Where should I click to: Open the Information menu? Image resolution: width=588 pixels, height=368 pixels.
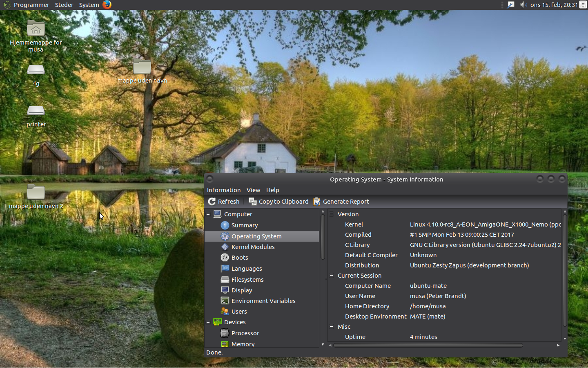point(223,190)
